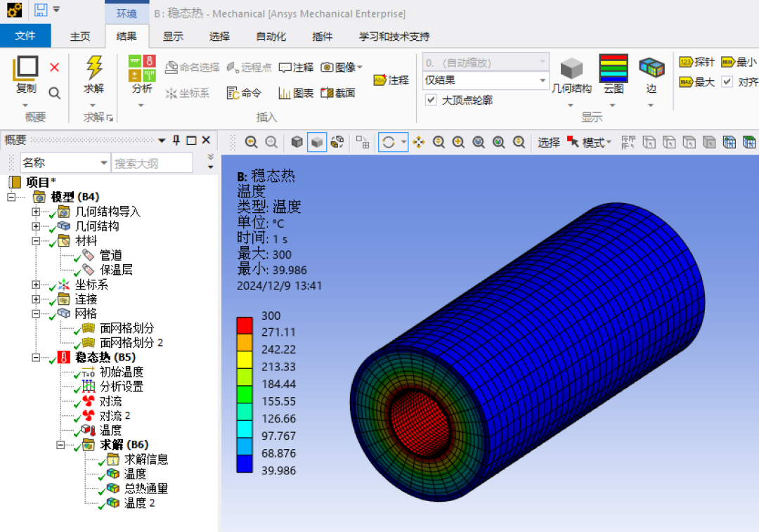The width and height of the screenshot is (759, 532).
Task: Switch to the 显示 tab
Action: pos(173,37)
